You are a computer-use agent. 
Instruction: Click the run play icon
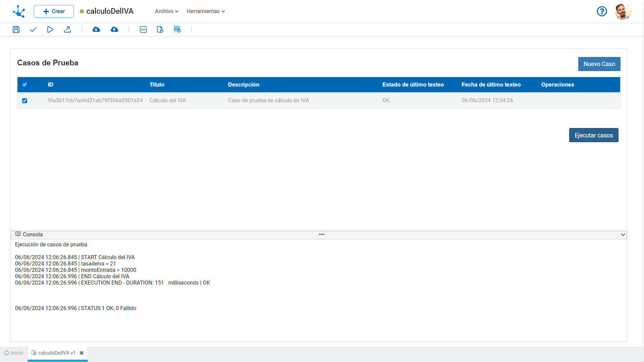click(50, 29)
